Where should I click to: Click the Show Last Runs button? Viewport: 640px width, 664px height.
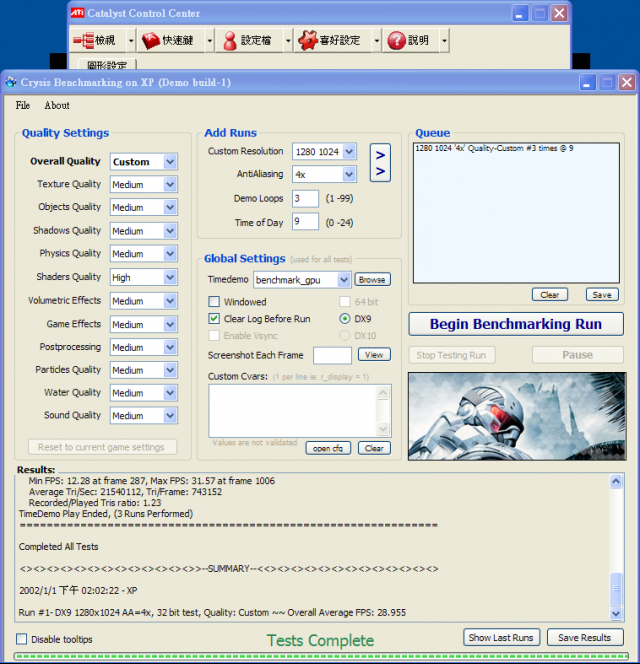(501, 637)
